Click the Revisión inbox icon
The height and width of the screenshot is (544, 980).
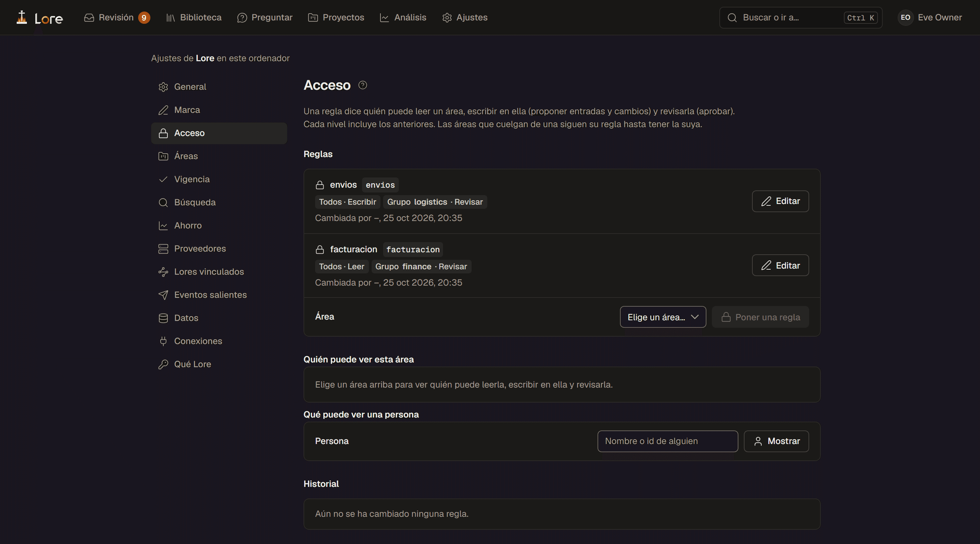(89, 17)
